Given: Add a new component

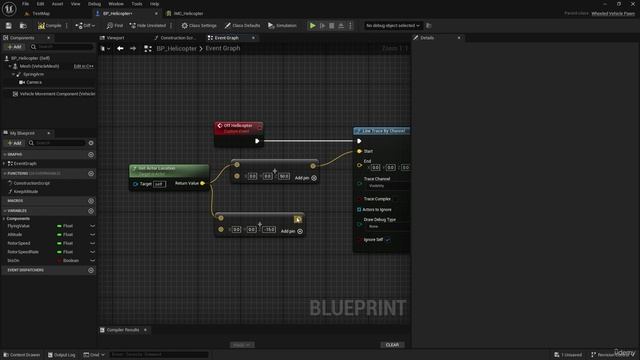Looking at the screenshot, I should [x=14, y=47].
